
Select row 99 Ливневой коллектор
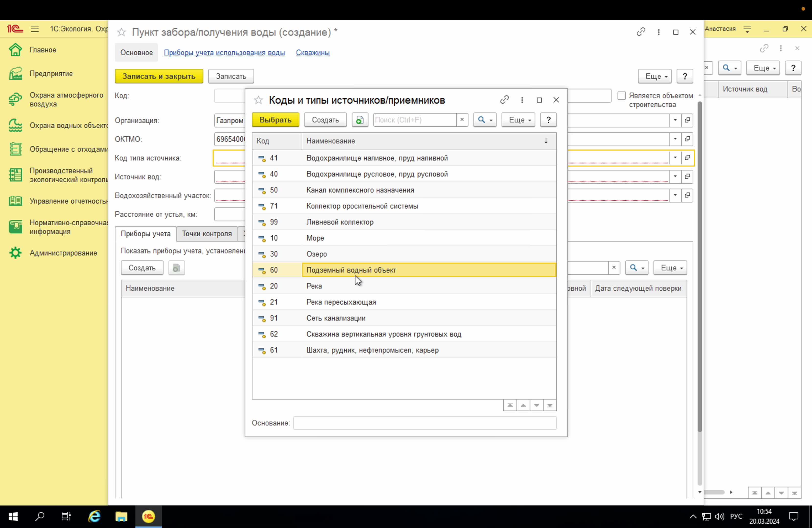coord(404,222)
